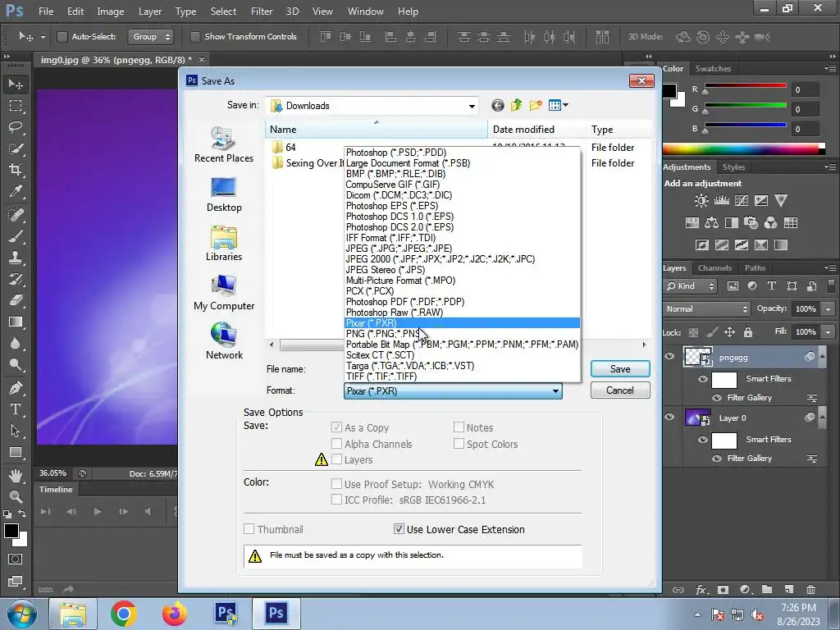Click the Windows Start button
This screenshot has height=630, width=840.
point(21,614)
